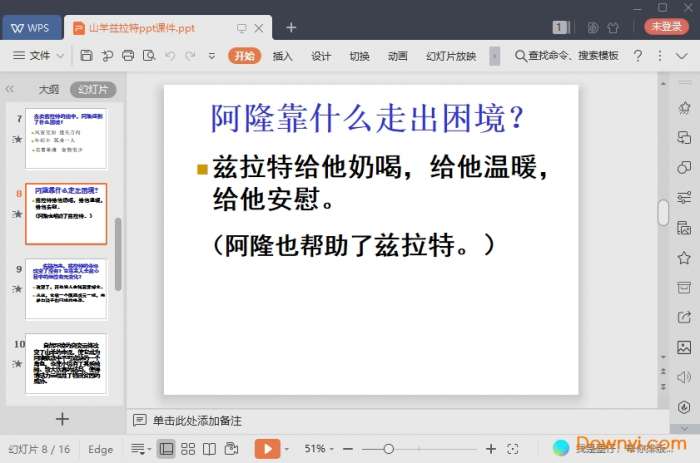Click the WPS home tab
This screenshot has width=700, height=463.
(x=30, y=28)
